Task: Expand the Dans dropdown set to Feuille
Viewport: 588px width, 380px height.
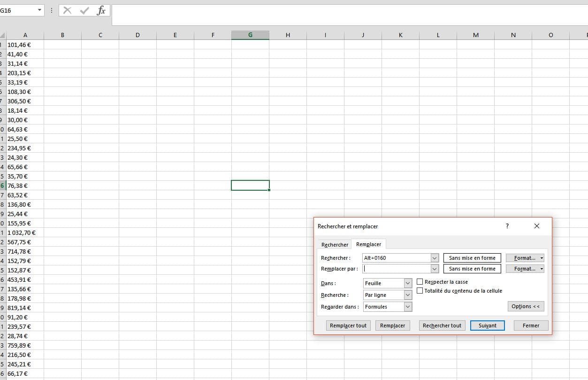Action: (x=408, y=283)
